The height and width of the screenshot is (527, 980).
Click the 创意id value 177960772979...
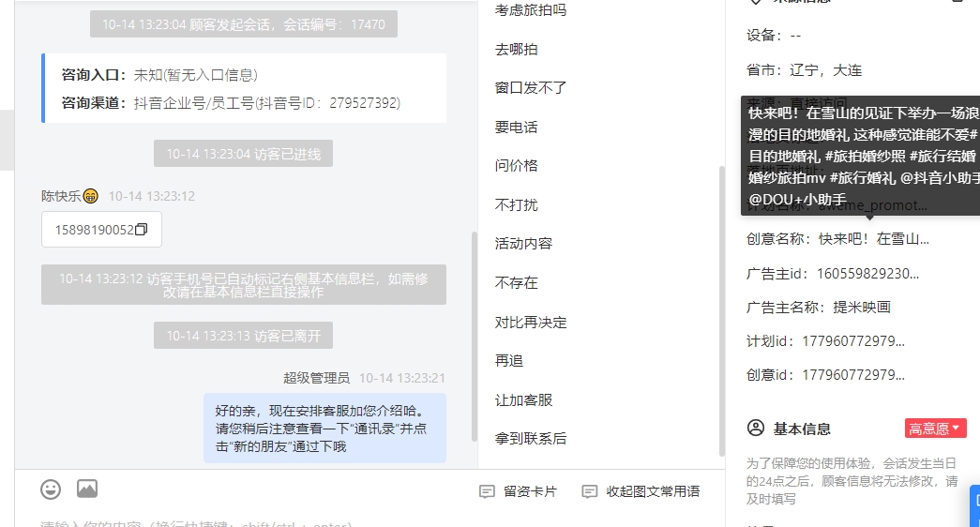(x=853, y=375)
